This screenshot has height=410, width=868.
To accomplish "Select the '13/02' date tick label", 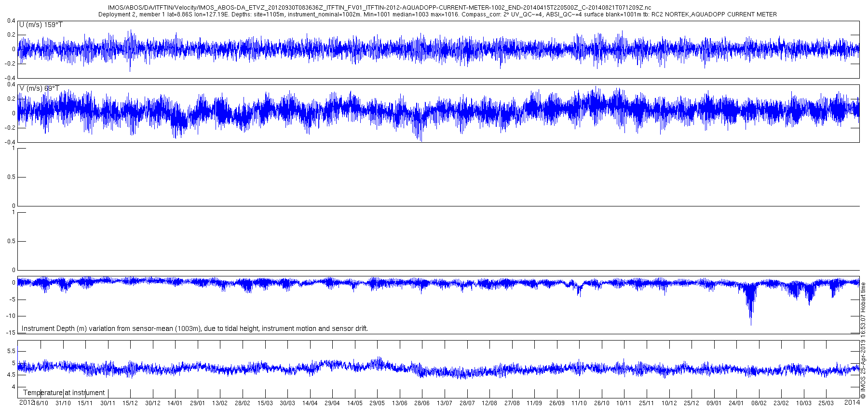I will point(220,403).
